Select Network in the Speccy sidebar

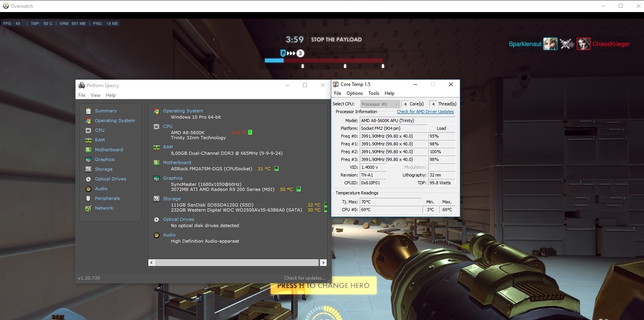pyautogui.click(x=104, y=208)
